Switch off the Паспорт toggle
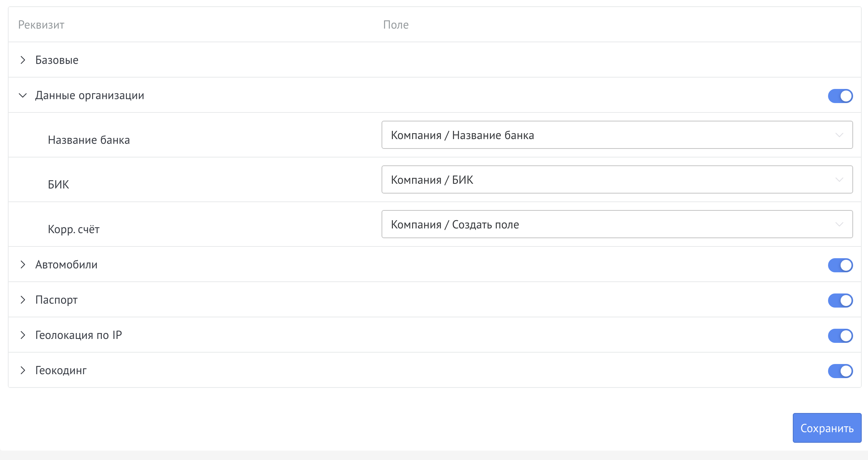Viewport: 868px width, 460px height. tap(840, 301)
